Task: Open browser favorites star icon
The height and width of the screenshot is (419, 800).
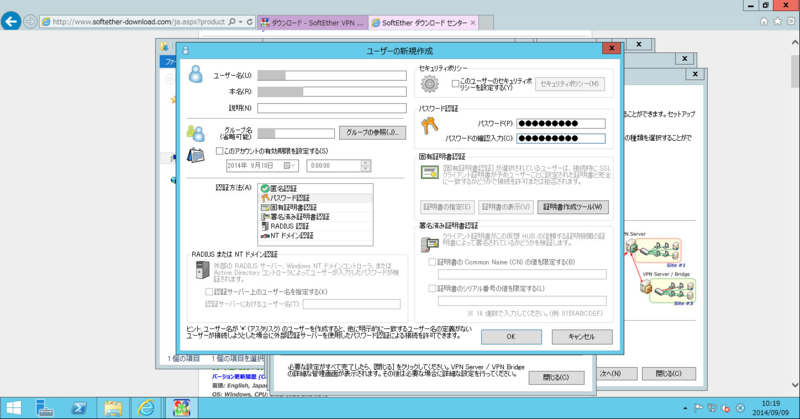Action: [x=777, y=21]
